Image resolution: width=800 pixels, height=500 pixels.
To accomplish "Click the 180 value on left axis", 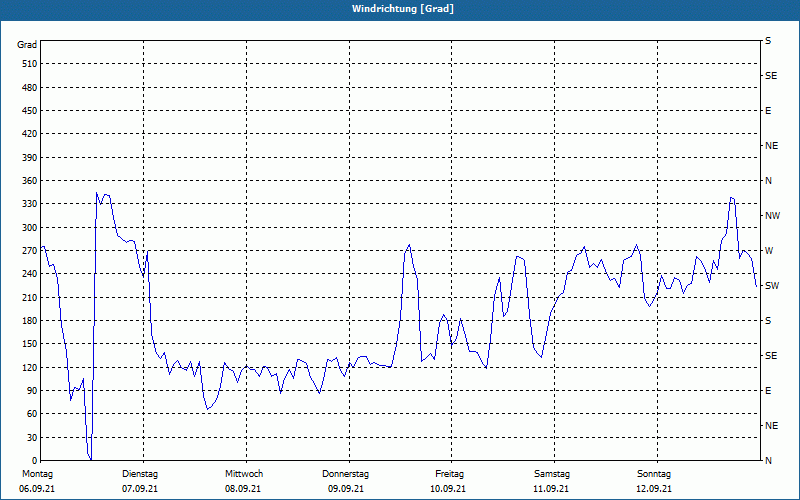I will [x=30, y=321].
